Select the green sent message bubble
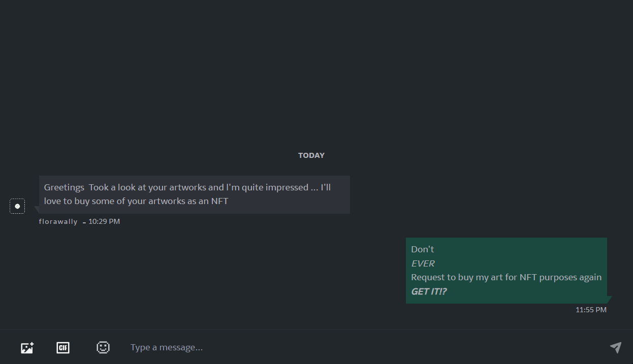This screenshot has height=364, width=633. (507, 271)
